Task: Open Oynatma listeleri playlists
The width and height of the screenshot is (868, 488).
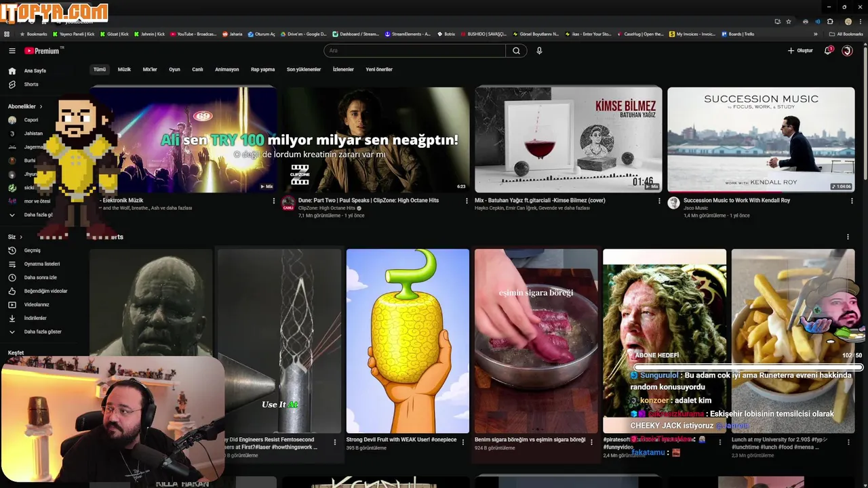Action: [35, 264]
